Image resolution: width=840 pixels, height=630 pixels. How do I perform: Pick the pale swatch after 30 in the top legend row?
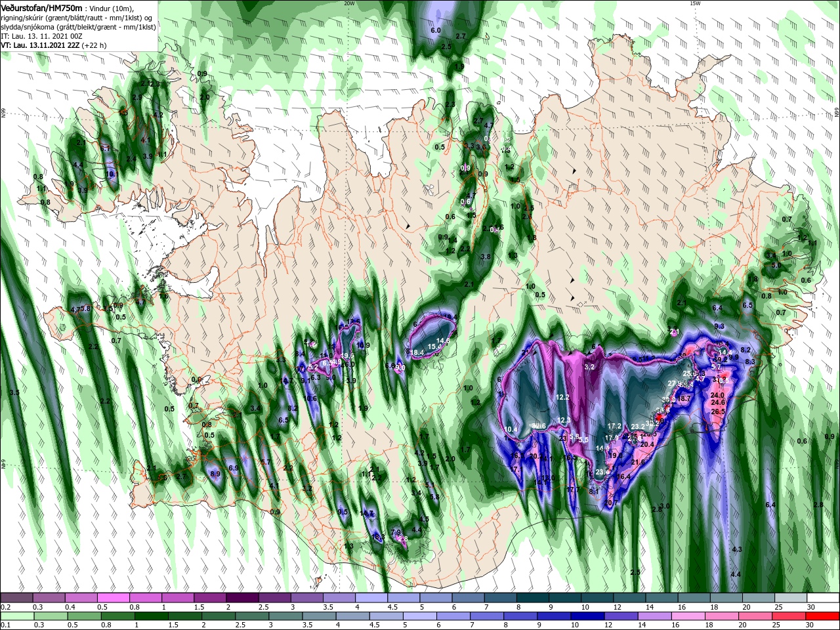coord(824,597)
